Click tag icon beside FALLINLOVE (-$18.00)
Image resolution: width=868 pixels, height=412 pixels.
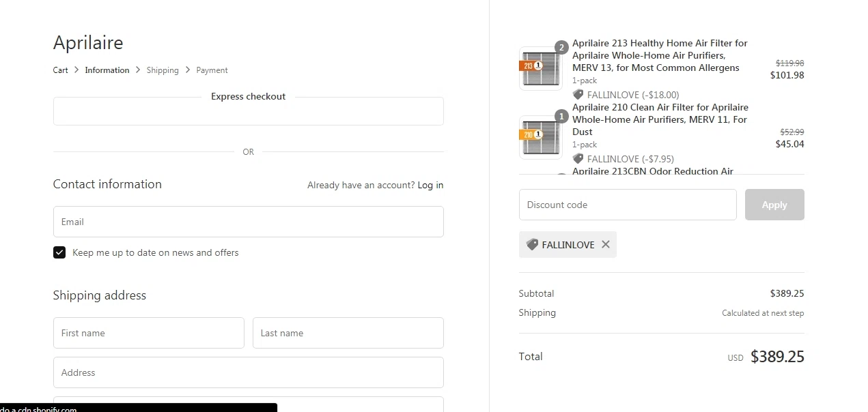578,95
